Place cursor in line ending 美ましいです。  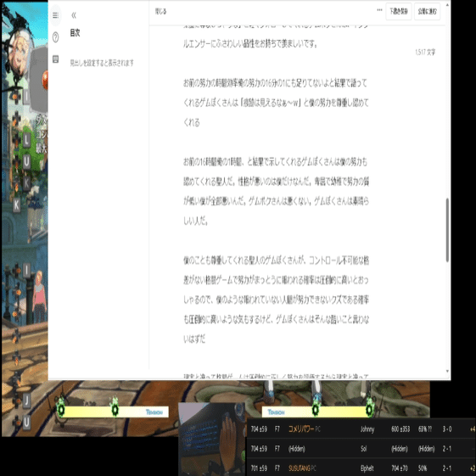(x=251, y=44)
